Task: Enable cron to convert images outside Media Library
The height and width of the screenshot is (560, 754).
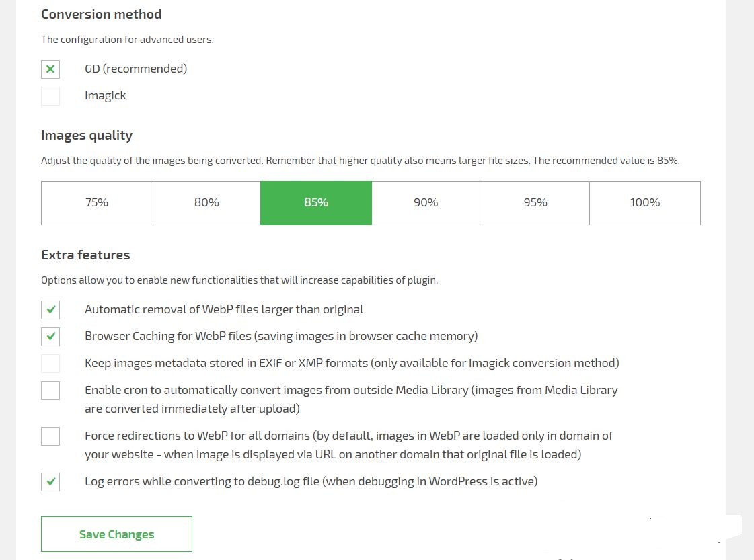Action: [x=50, y=391]
